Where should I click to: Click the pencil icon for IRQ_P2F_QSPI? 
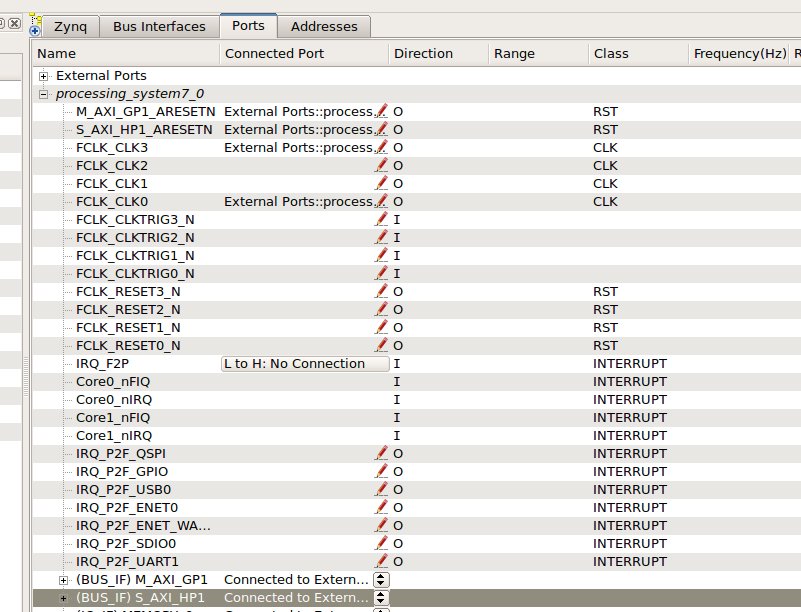381,453
